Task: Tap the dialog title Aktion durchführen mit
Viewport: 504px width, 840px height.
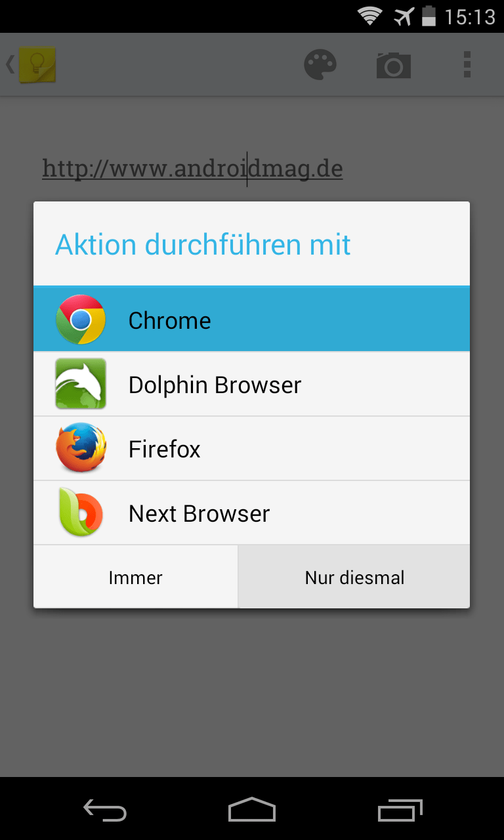Action: 203,244
